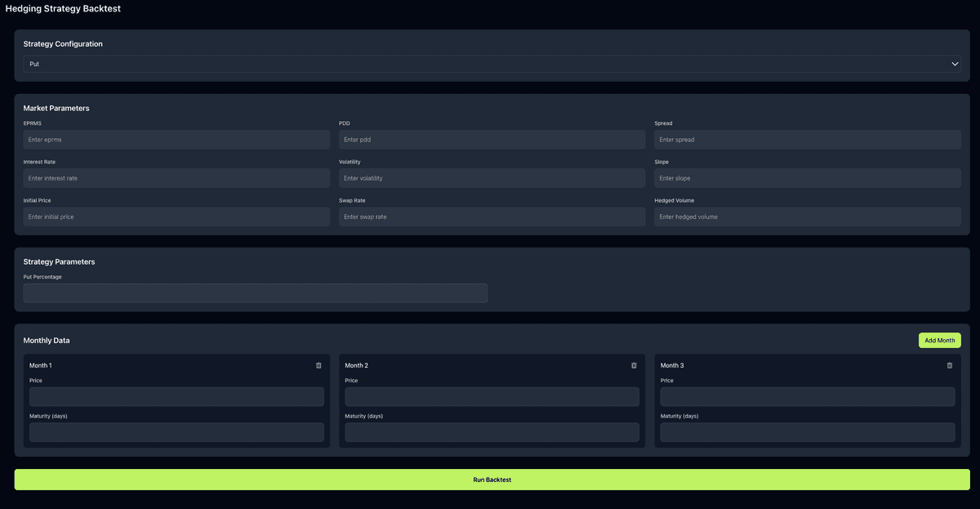Click into the PDD field

[492, 140]
